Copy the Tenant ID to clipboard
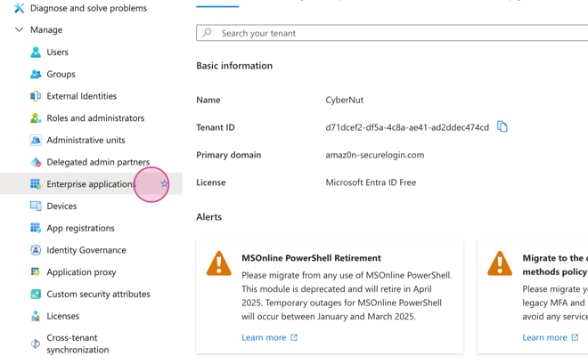The image size is (588, 364). point(502,127)
